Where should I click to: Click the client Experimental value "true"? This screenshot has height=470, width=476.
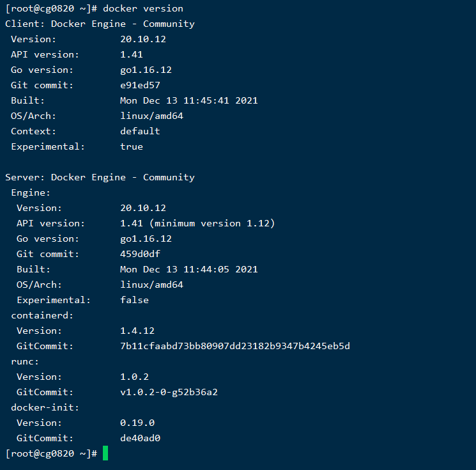coord(132,146)
